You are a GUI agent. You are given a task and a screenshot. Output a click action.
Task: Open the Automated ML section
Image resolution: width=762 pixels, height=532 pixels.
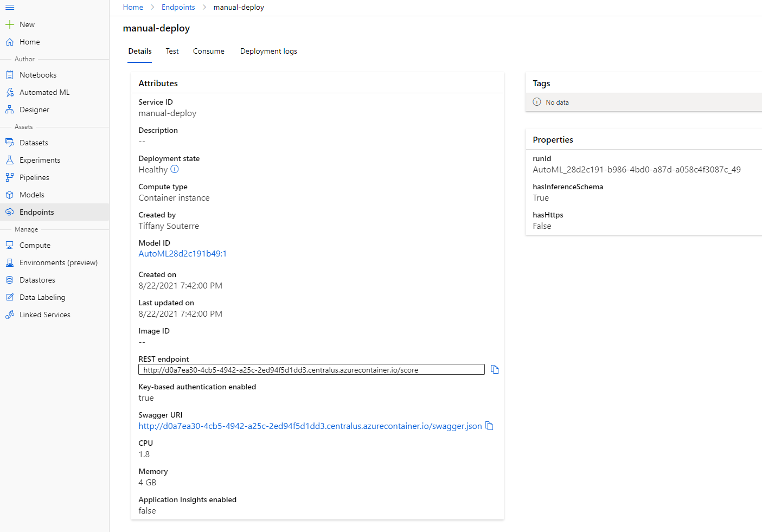tap(44, 92)
